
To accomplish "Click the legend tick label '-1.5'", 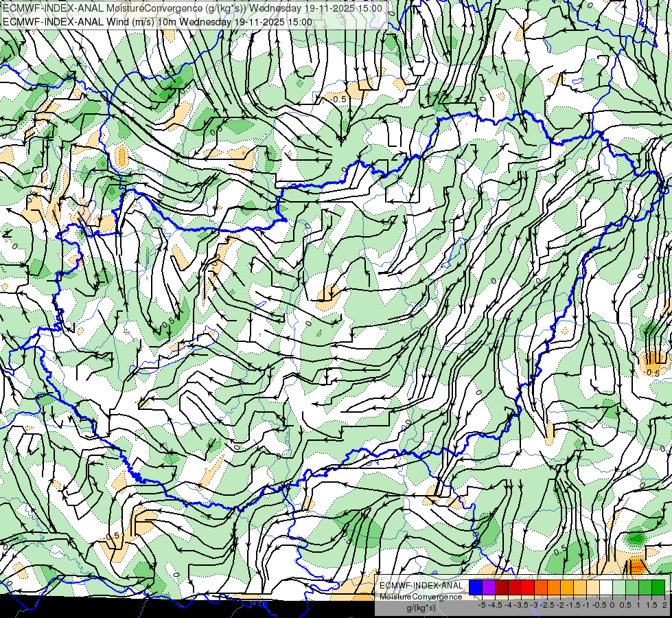I will 573,605.
